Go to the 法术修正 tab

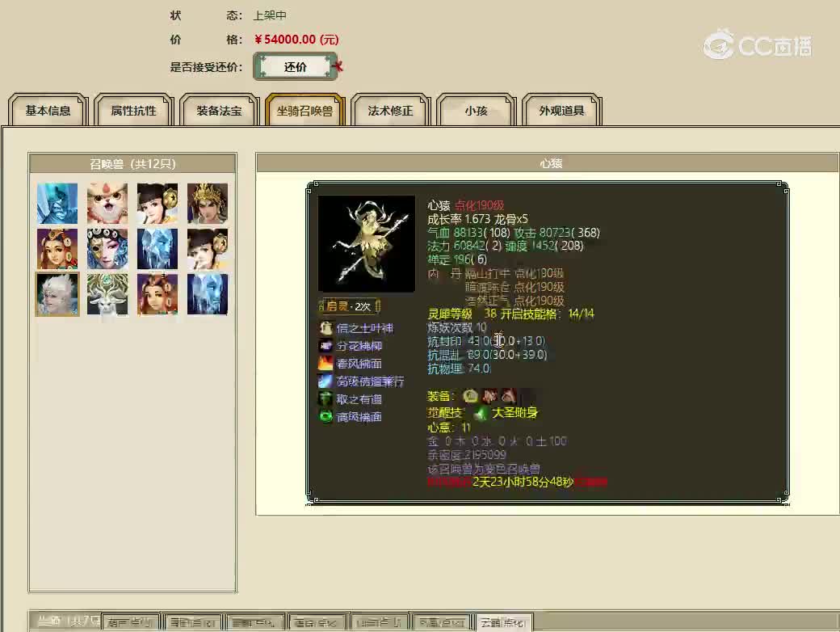391,111
